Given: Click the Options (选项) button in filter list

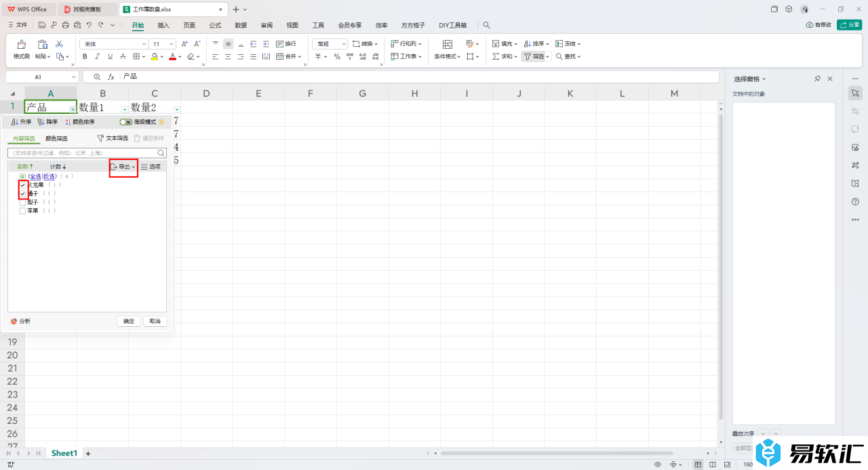Looking at the screenshot, I should click(151, 166).
